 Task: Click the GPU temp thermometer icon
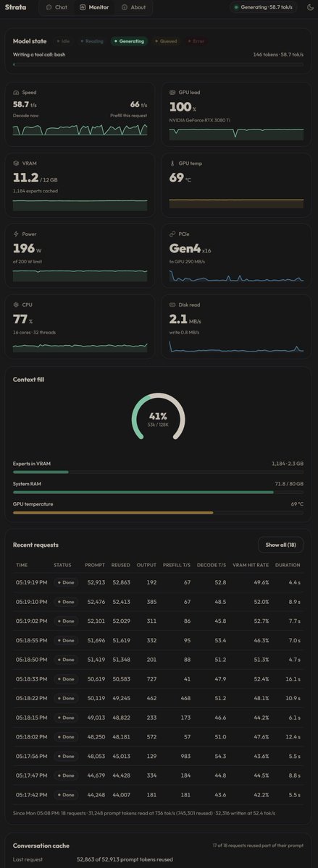tap(172, 163)
